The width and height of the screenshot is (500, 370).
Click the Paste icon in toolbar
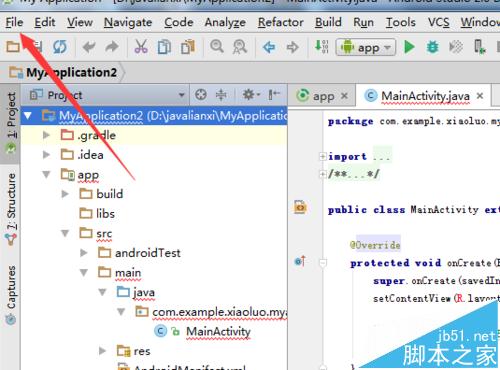[188, 47]
